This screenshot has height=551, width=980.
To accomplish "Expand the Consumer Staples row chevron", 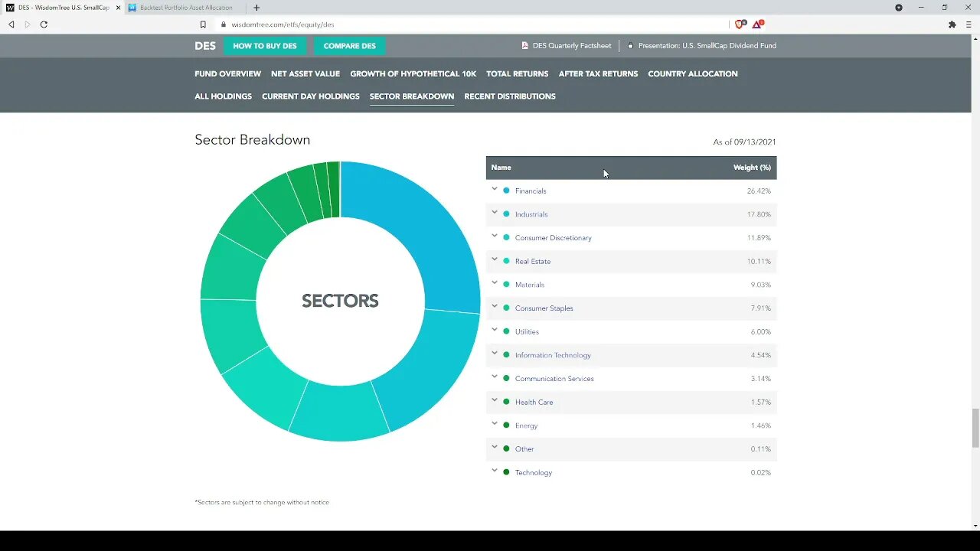I will coord(495,306).
